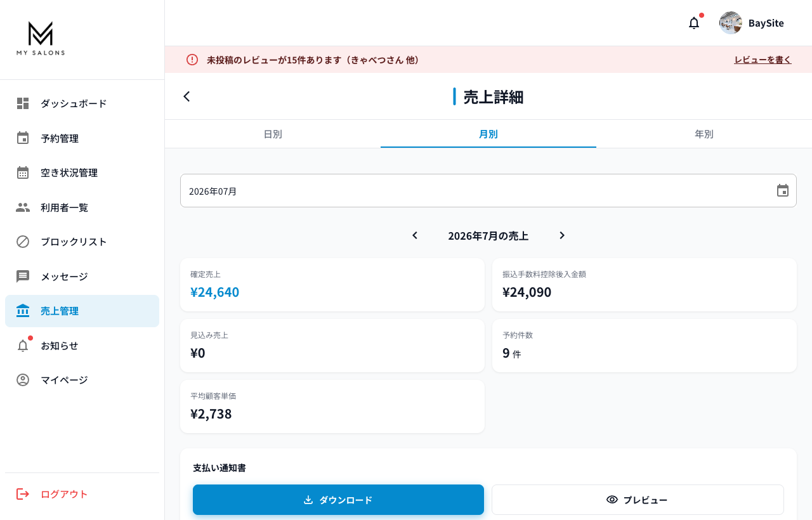Switch to the 年別 tab

(x=704, y=134)
